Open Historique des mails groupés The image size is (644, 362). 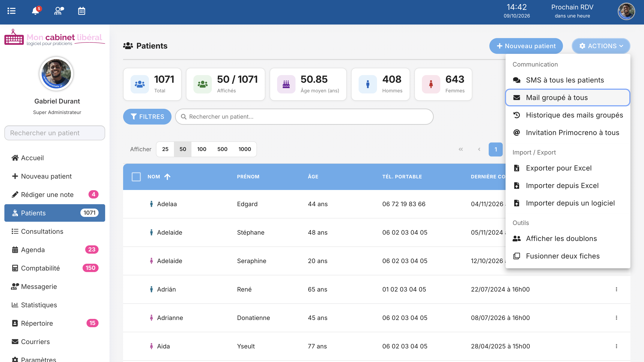[x=568, y=115]
